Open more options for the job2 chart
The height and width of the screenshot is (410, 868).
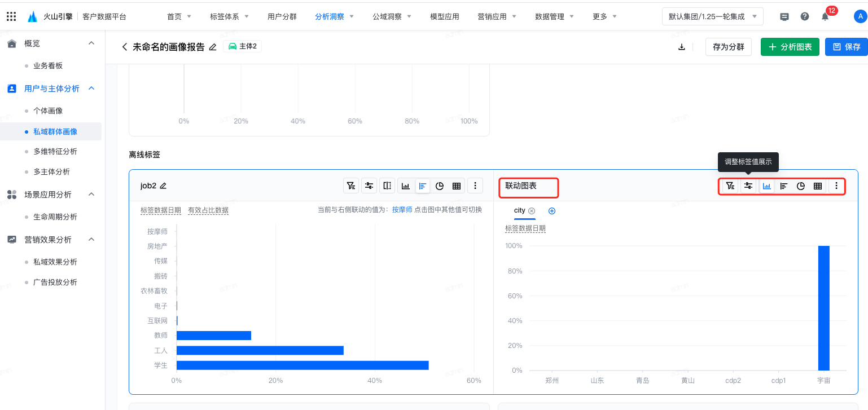(x=475, y=186)
